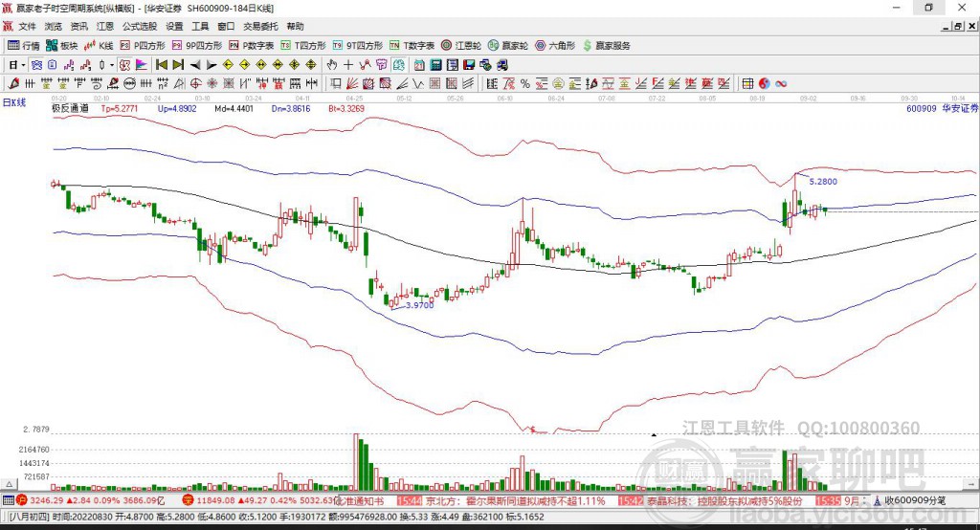Jump to first bar icon
This screenshot has height=530, width=980.
click(161, 64)
